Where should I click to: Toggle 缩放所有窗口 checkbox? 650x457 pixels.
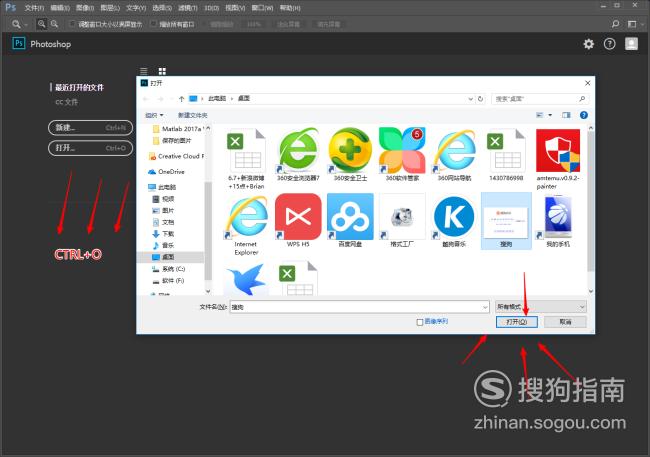pyautogui.click(x=154, y=24)
